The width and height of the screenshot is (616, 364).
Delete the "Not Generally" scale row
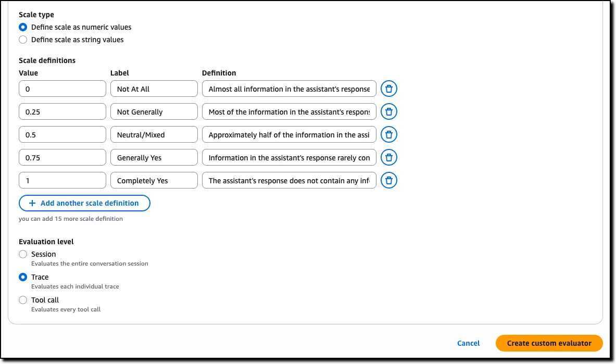[388, 111]
